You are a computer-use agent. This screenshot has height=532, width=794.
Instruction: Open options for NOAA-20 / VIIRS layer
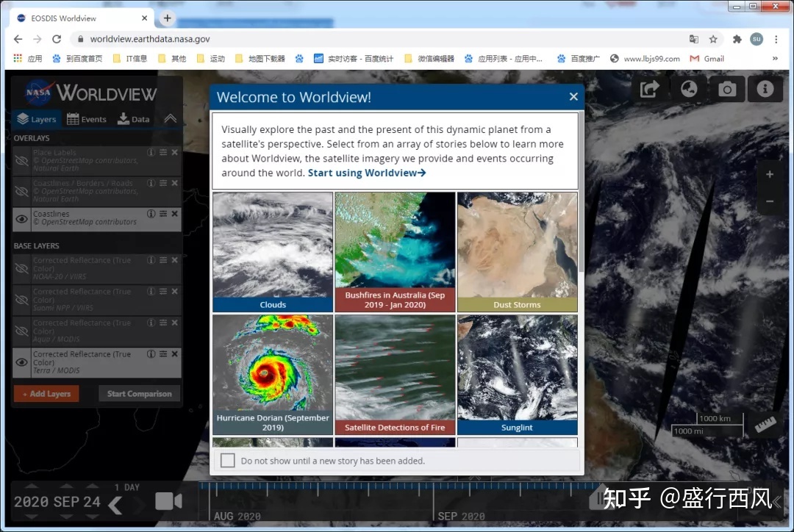(163, 260)
